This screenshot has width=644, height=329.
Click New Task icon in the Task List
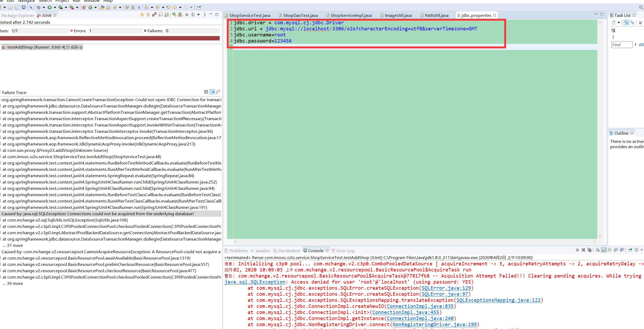tap(614, 22)
